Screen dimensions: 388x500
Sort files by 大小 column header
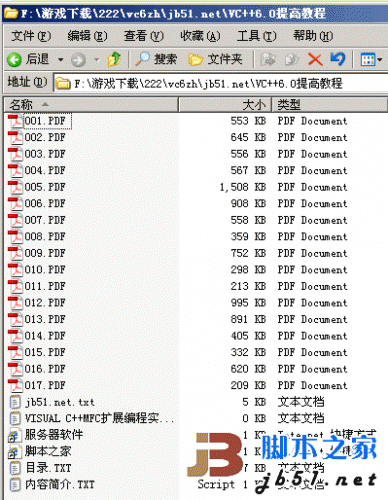(225, 105)
